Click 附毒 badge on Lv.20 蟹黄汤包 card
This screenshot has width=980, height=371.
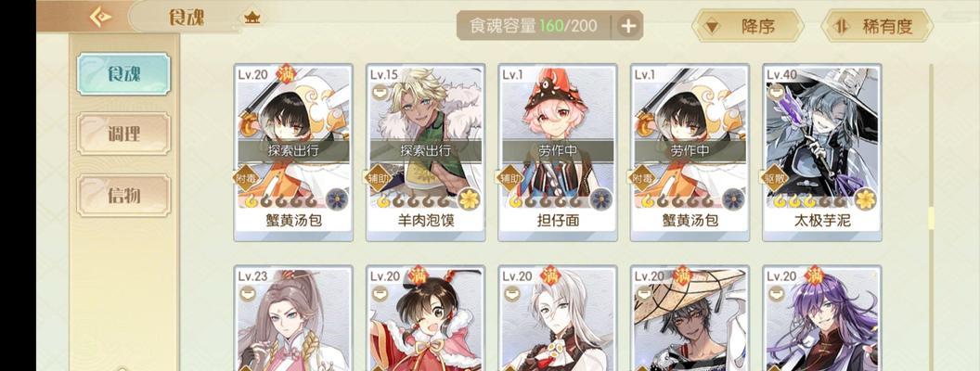[246, 177]
